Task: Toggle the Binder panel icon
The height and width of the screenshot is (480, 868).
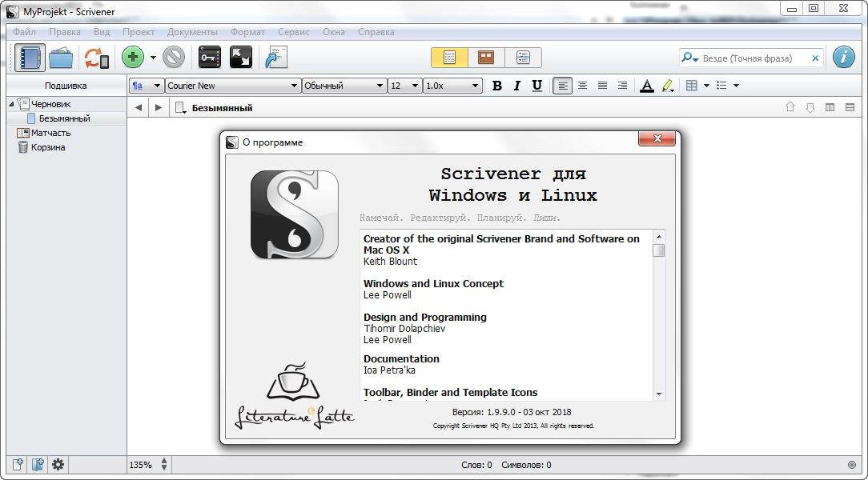Action: click(x=30, y=58)
